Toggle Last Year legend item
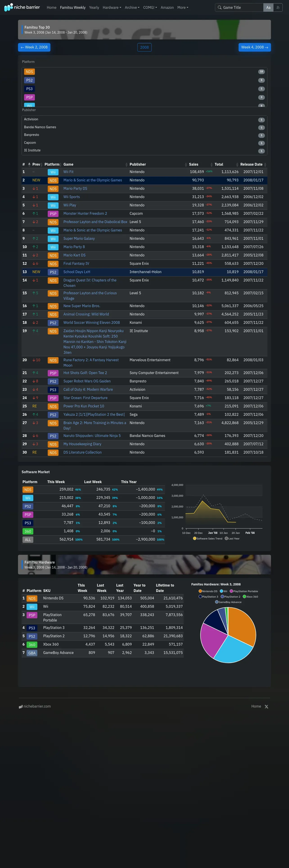 click(x=232, y=539)
